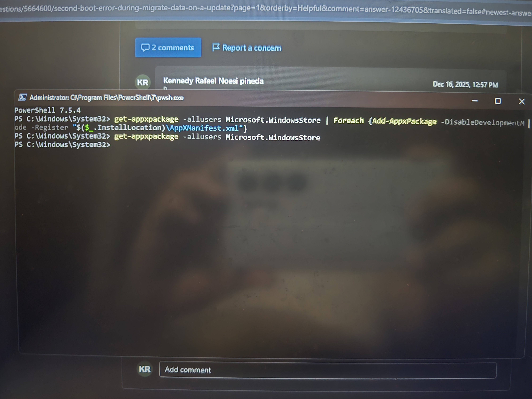Viewport: 532px width, 399px height.
Task: Open Kennedy Rafael Noesi pineda's profile name
Action: (213, 81)
